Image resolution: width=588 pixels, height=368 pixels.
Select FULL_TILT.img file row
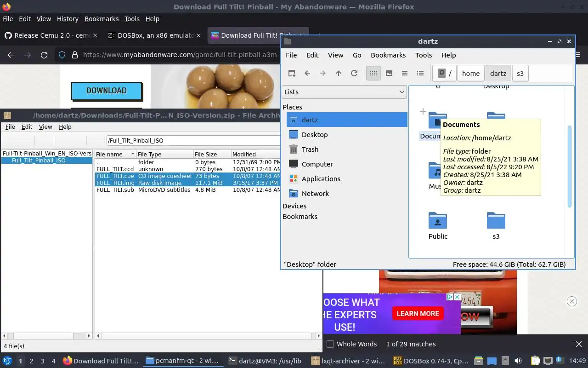[187, 183]
